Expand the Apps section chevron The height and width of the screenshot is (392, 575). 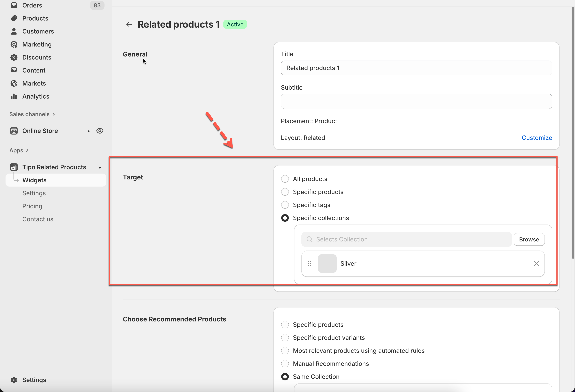pyautogui.click(x=27, y=150)
